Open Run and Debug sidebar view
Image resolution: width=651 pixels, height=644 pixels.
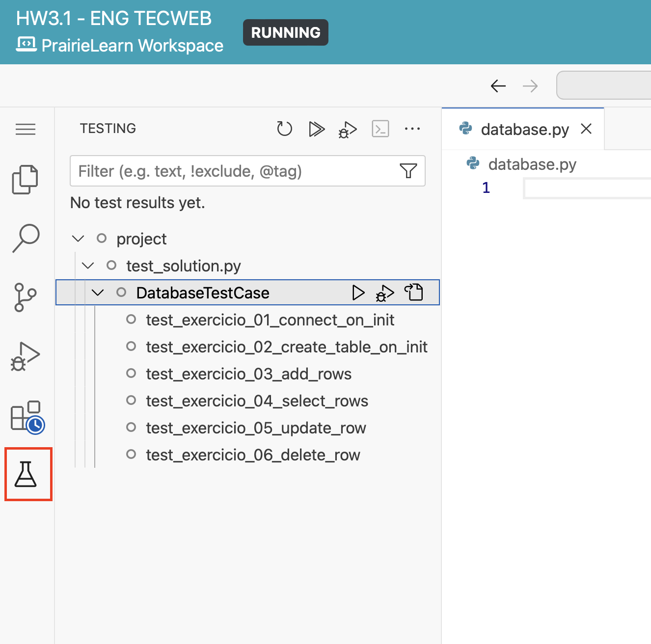(26, 356)
